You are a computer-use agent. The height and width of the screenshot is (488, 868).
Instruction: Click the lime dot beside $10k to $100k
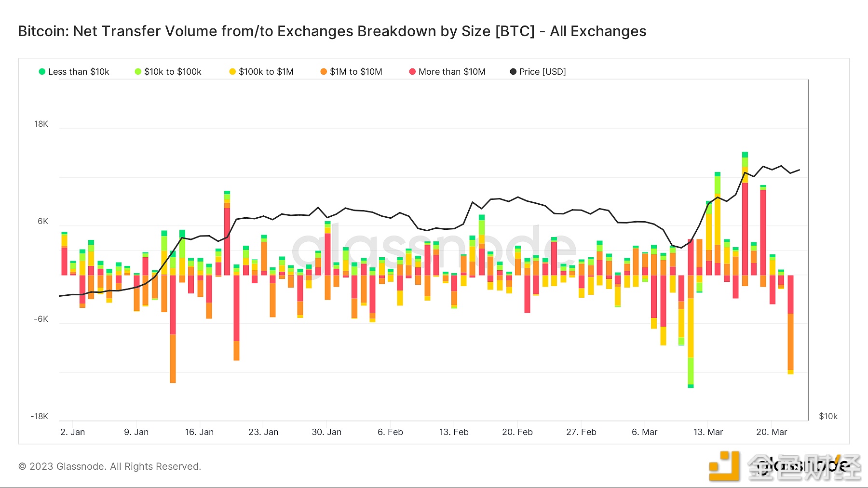138,72
